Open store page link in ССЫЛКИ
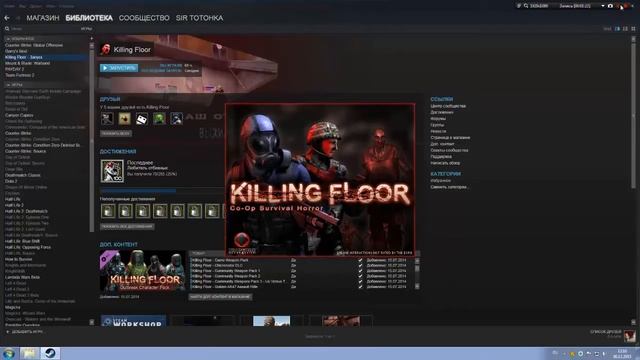The width and height of the screenshot is (640, 360). point(450,138)
